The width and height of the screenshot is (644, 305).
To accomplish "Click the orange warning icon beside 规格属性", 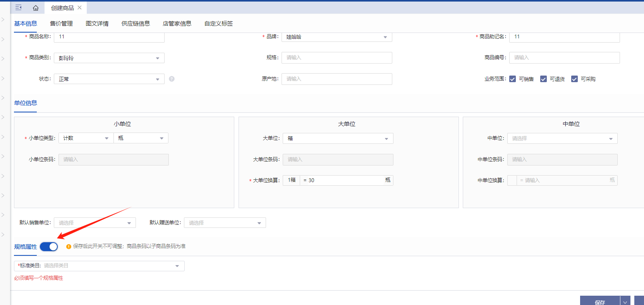I will click(69, 246).
